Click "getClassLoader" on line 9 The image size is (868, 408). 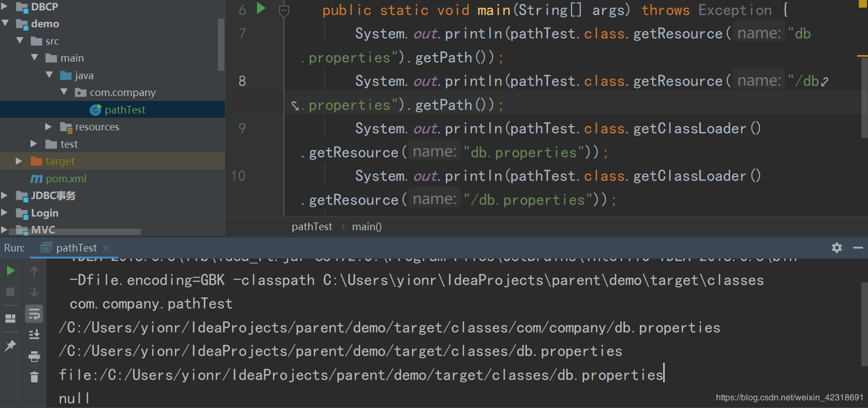(690, 129)
